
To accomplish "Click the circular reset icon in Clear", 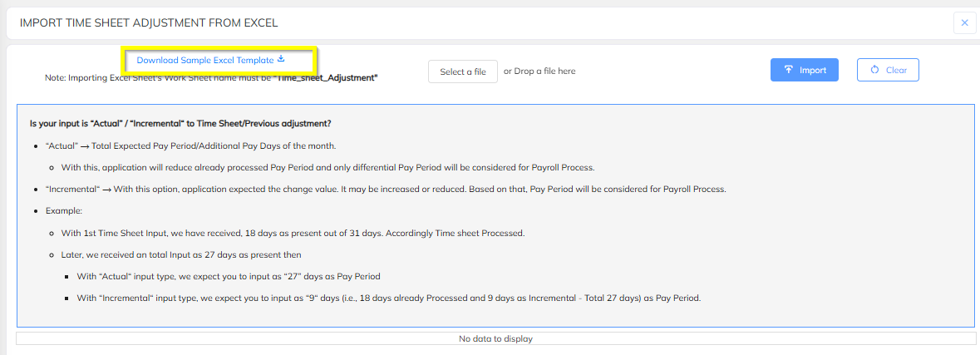I will click(874, 70).
